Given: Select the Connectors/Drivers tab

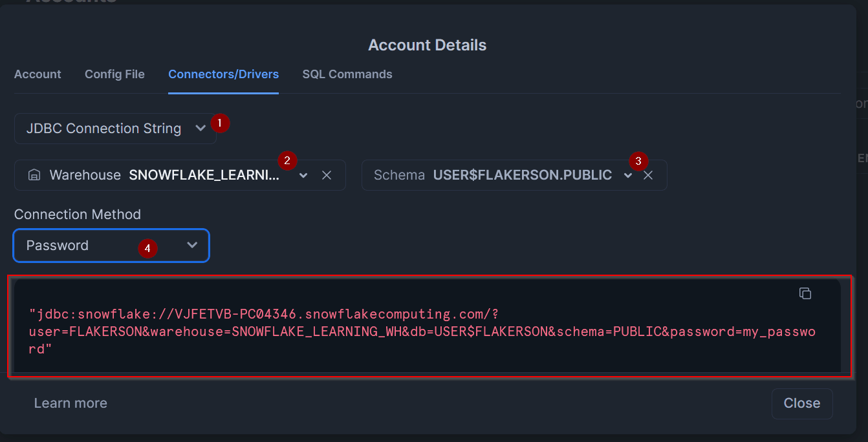Looking at the screenshot, I should pyautogui.click(x=223, y=74).
